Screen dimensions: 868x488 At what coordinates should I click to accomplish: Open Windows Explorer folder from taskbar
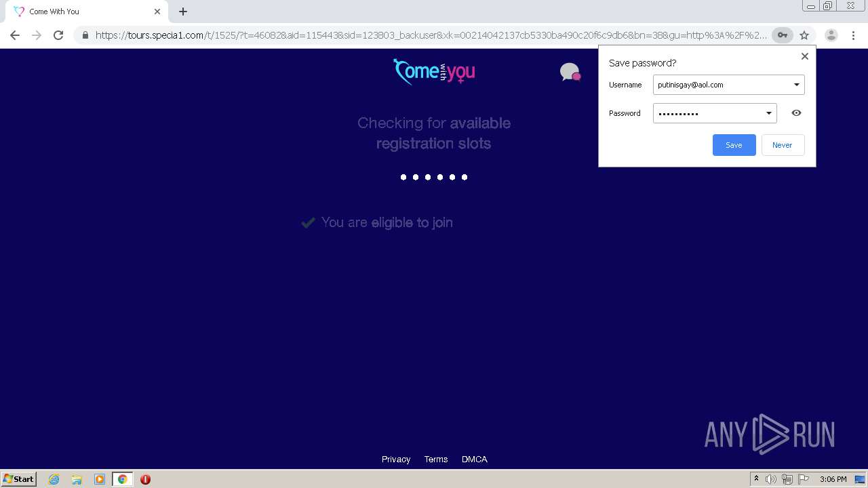coord(77,479)
